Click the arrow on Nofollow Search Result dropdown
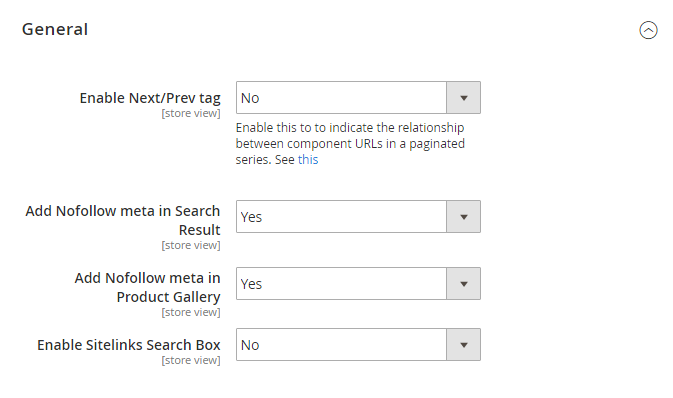The height and width of the screenshot is (398, 673). 464,217
